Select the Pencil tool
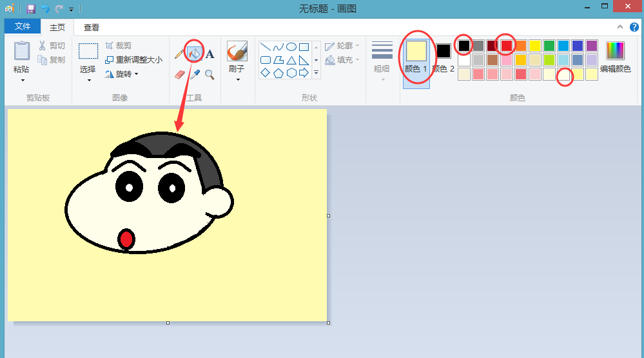Image resolution: width=644 pixels, height=358 pixels. (x=179, y=54)
